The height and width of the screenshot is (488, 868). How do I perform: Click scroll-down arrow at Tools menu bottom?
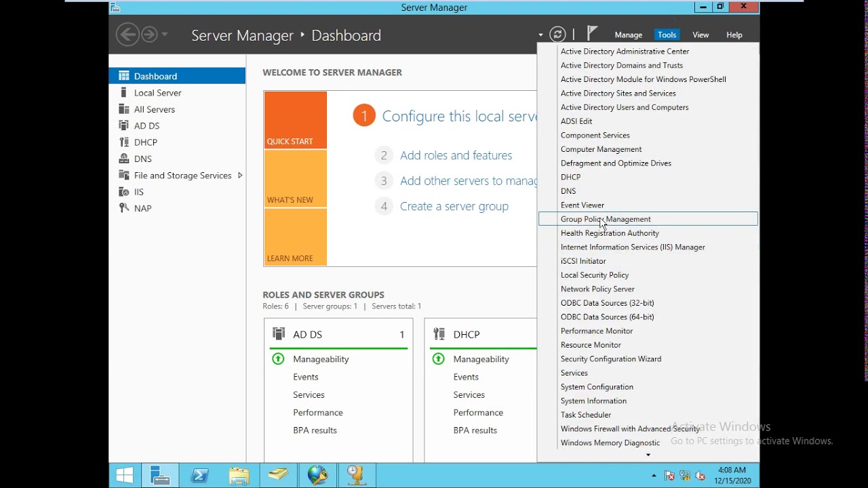pyautogui.click(x=648, y=455)
